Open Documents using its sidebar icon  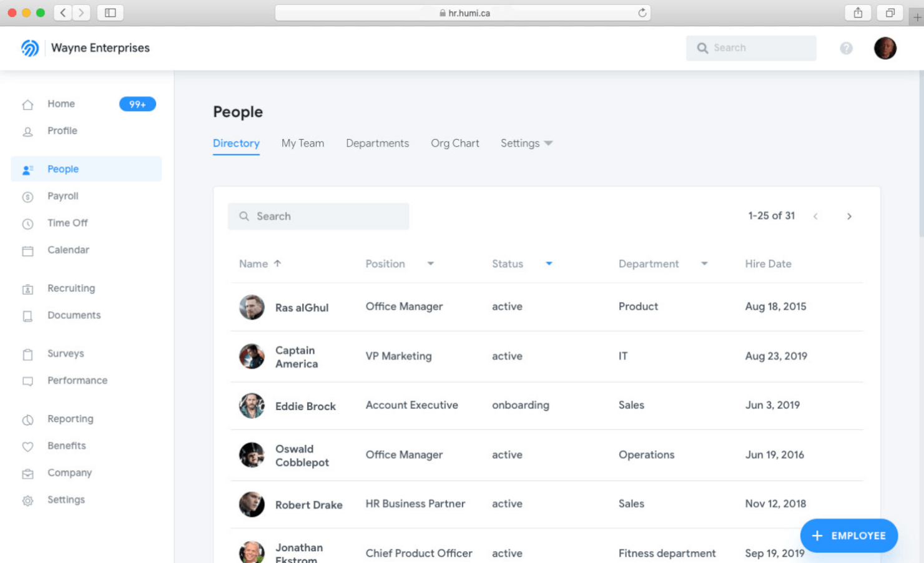27,315
